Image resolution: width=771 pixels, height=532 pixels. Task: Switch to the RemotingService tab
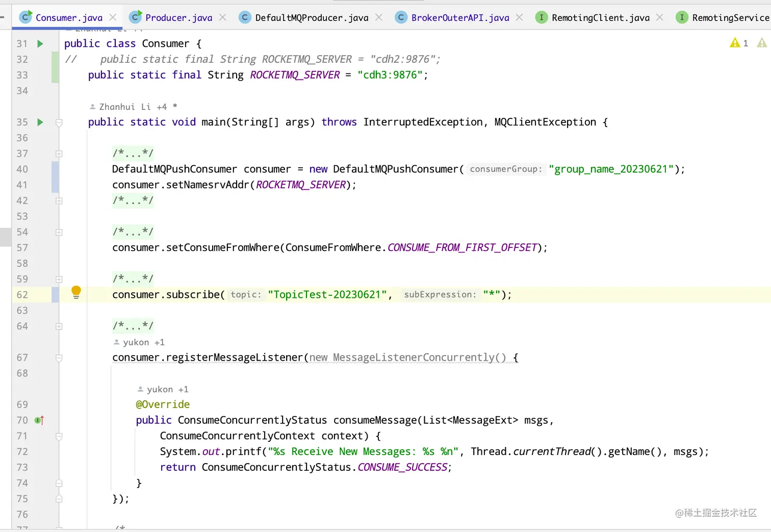[x=723, y=17]
